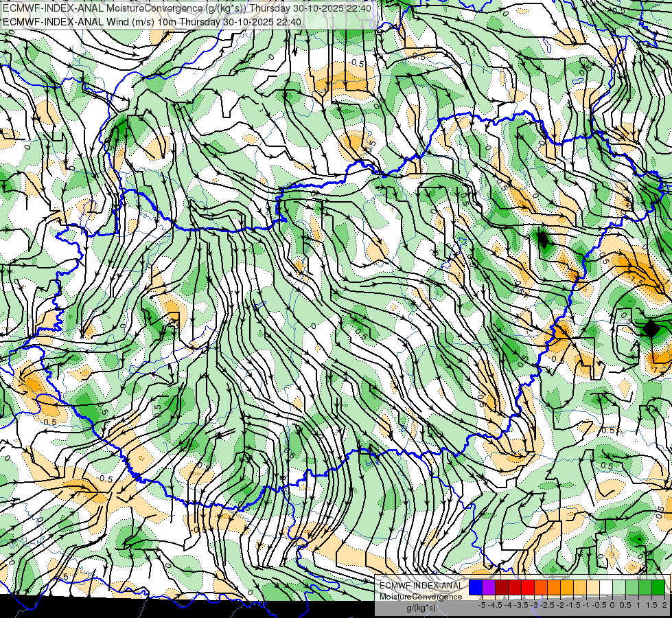Pick the light green swatch between 0.5 and 1
This screenshot has height=618, width=672.
[632, 588]
